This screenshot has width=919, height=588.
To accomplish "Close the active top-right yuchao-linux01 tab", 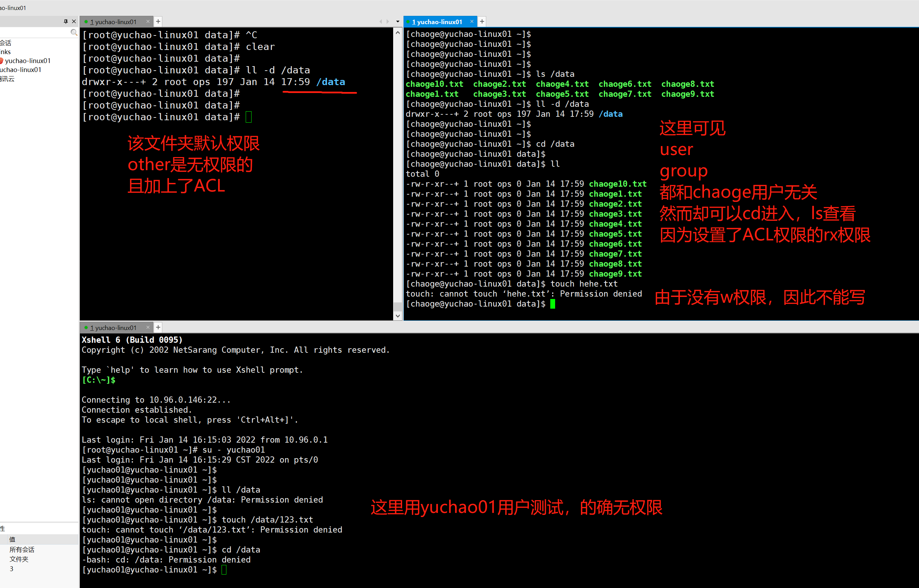I will pyautogui.click(x=472, y=21).
